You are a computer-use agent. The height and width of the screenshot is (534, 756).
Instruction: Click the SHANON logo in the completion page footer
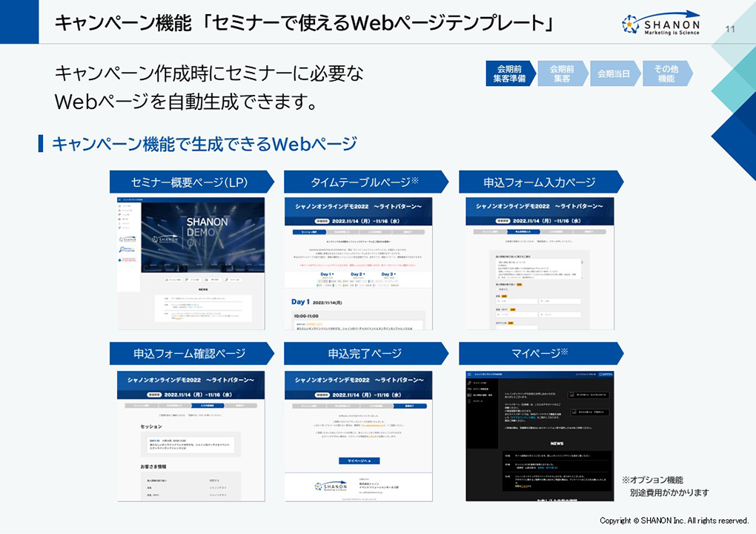click(x=331, y=486)
